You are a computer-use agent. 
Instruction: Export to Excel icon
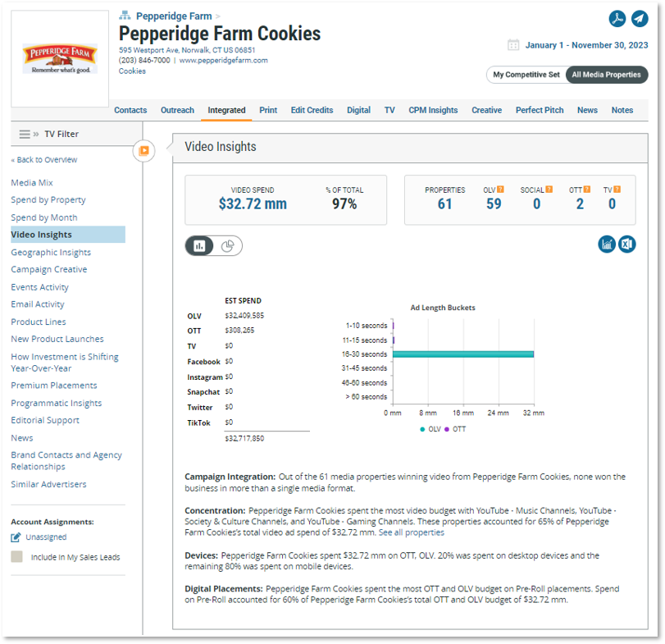[x=626, y=244]
